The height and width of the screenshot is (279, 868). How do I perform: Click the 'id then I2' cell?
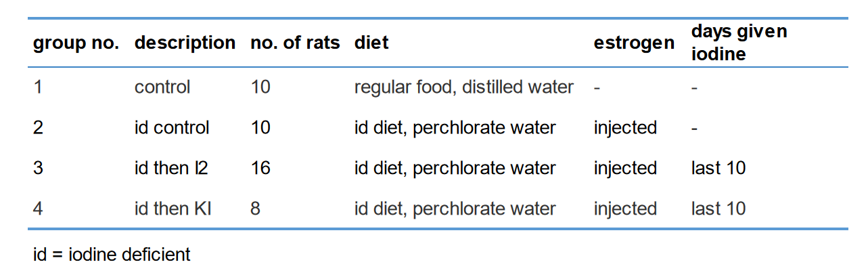click(x=171, y=168)
